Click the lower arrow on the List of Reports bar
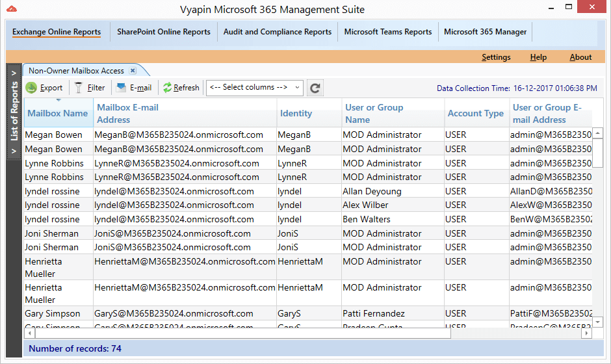The image size is (611, 364). [x=14, y=151]
